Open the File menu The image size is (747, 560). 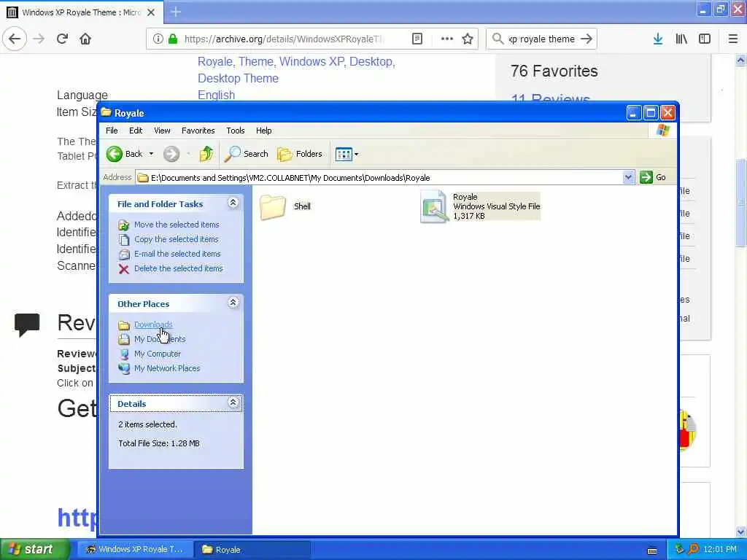(x=112, y=131)
